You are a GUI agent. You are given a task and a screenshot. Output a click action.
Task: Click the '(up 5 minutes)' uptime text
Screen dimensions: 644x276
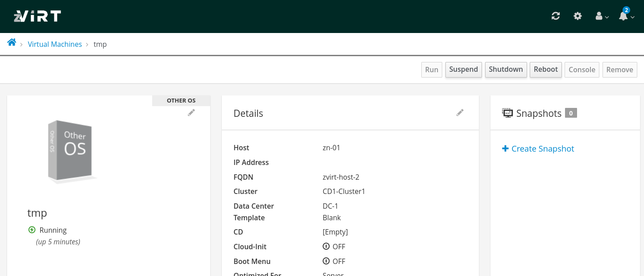tap(58, 242)
